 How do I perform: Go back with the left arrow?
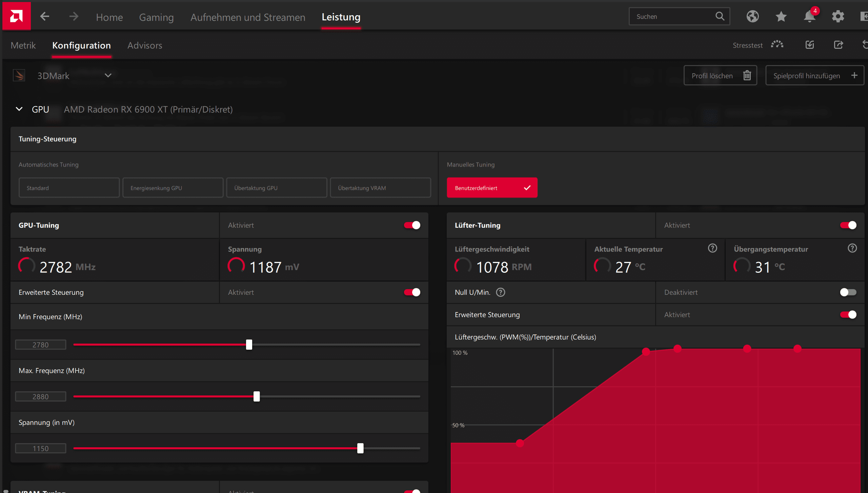[x=45, y=16]
